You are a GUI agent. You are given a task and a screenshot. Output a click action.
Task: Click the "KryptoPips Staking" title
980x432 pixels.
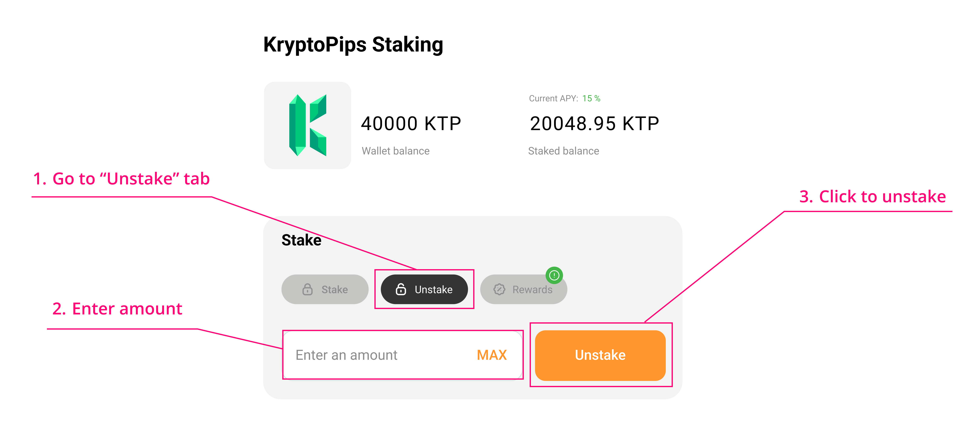coord(353,44)
